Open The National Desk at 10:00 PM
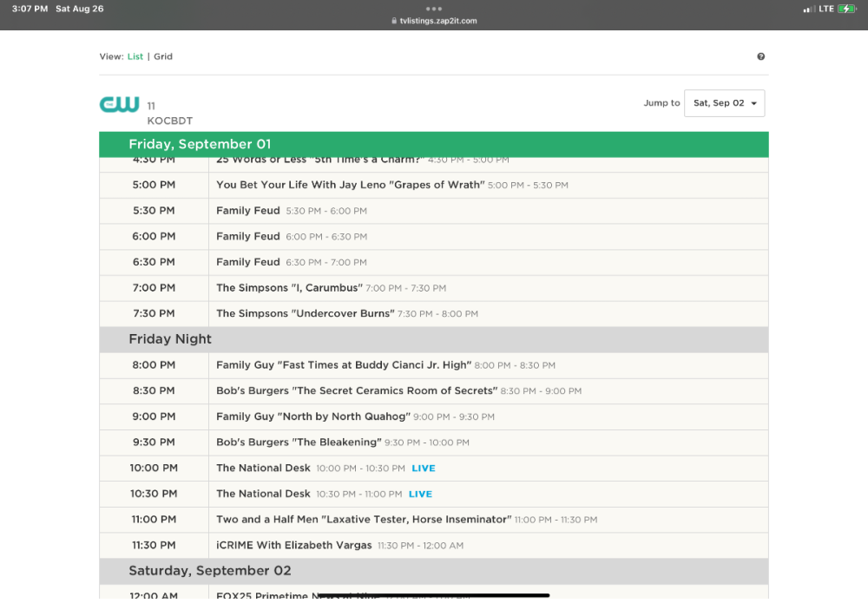 [x=264, y=468]
